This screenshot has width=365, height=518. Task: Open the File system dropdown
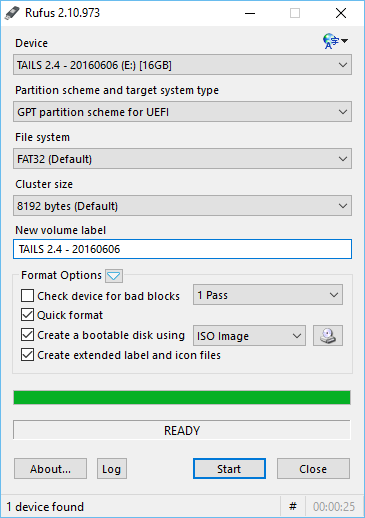click(182, 159)
